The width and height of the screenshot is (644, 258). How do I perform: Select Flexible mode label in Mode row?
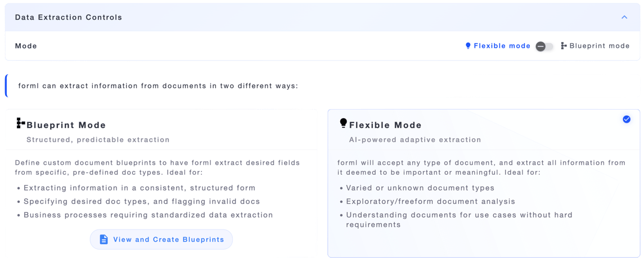(x=502, y=46)
